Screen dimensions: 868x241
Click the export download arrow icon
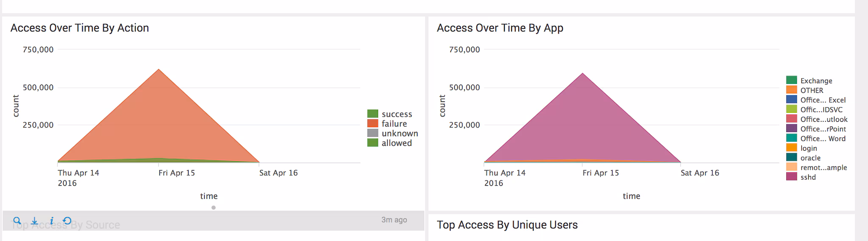35,221
